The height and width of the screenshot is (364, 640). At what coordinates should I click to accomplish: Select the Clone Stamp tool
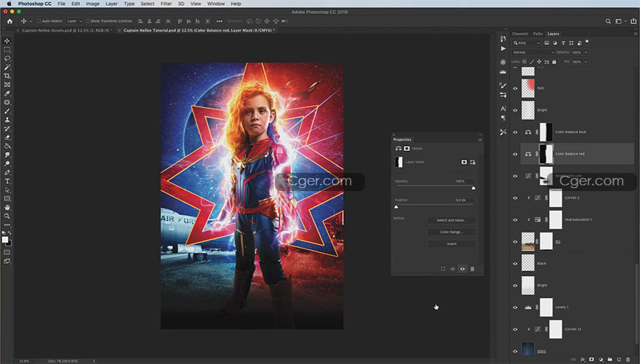(x=7, y=120)
